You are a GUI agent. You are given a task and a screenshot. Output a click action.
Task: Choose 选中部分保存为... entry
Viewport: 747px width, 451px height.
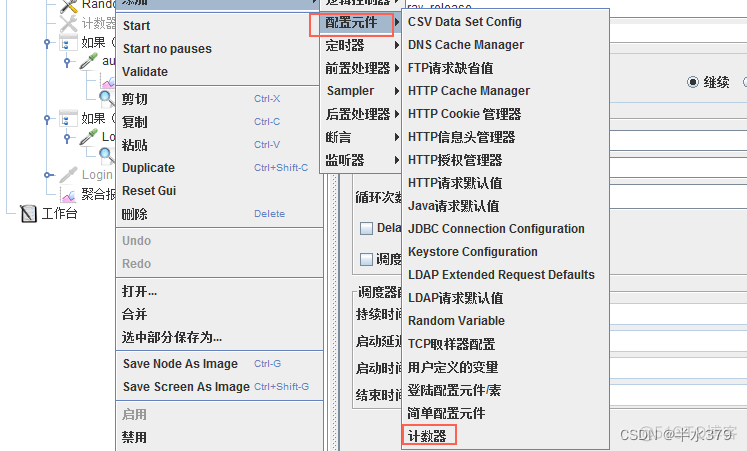[x=219, y=337]
